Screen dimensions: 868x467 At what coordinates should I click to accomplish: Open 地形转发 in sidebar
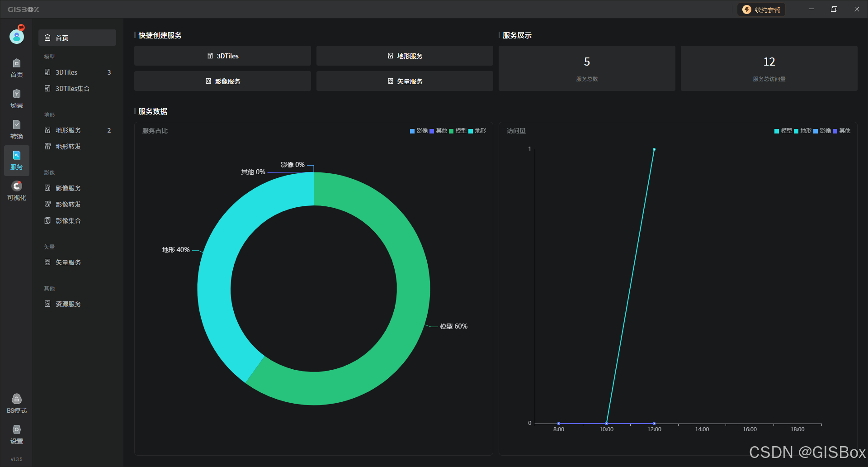tap(77, 147)
